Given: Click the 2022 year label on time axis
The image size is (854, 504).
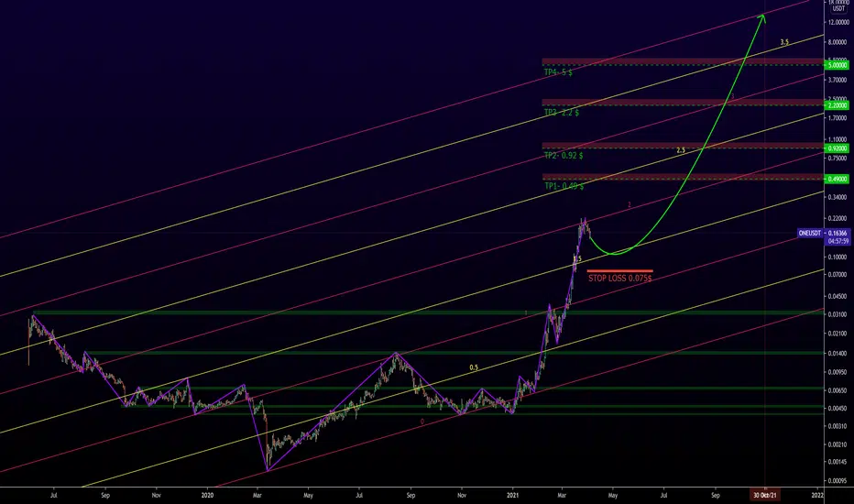Looking at the screenshot, I should (x=817, y=495).
